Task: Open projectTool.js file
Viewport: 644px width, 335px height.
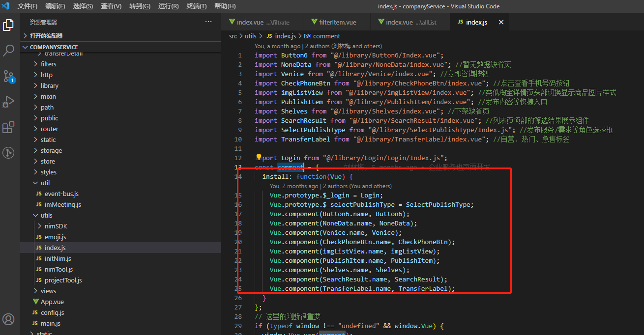Action: click(120, 280)
